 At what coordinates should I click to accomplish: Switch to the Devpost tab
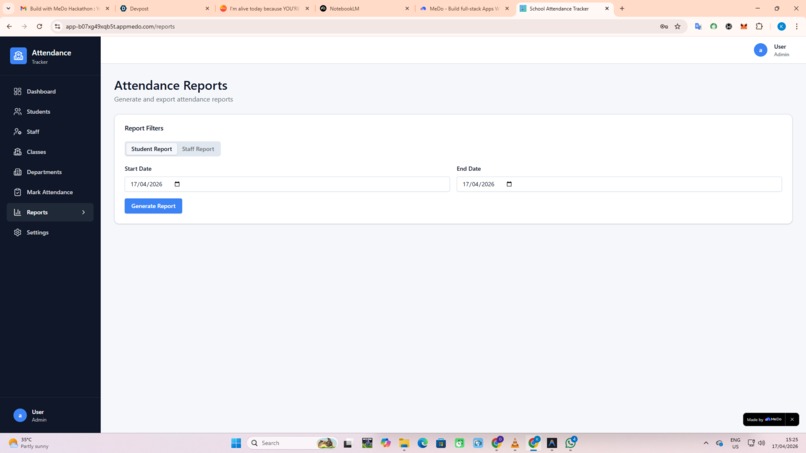click(164, 8)
